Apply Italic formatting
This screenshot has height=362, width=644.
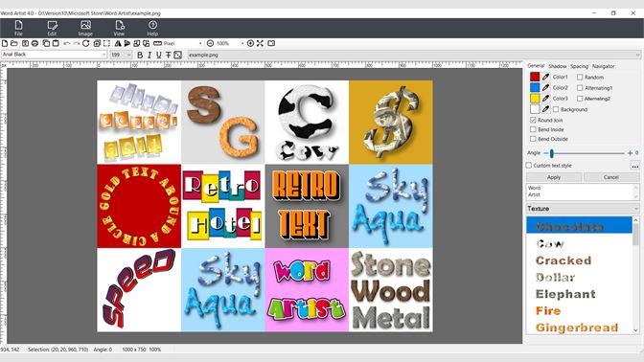pyautogui.click(x=149, y=55)
